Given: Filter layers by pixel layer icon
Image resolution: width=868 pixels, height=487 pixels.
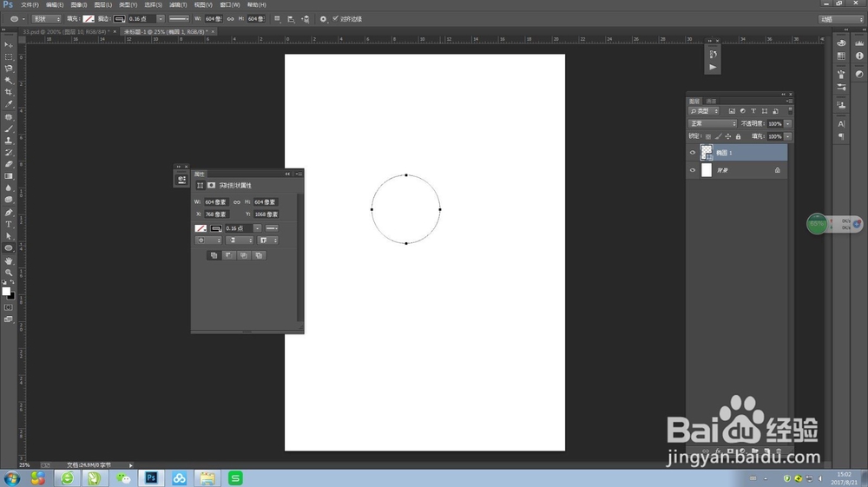Looking at the screenshot, I should [x=732, y=111].
